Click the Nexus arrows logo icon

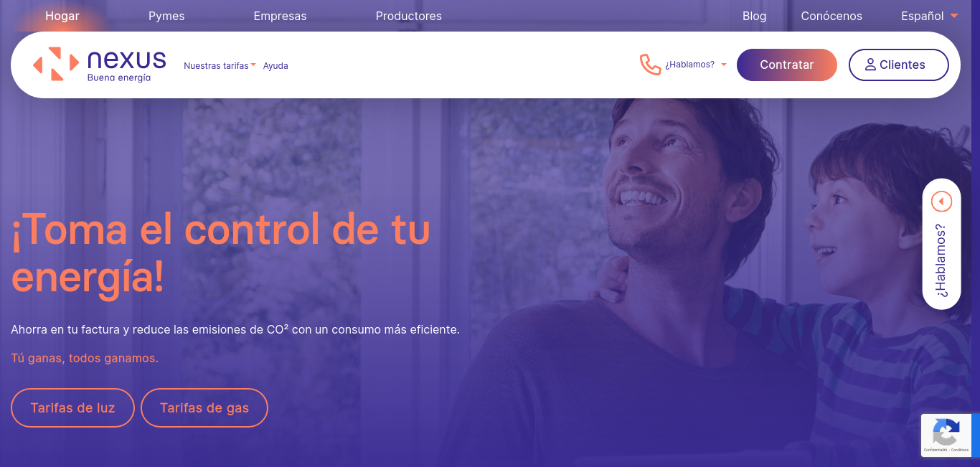56,64
